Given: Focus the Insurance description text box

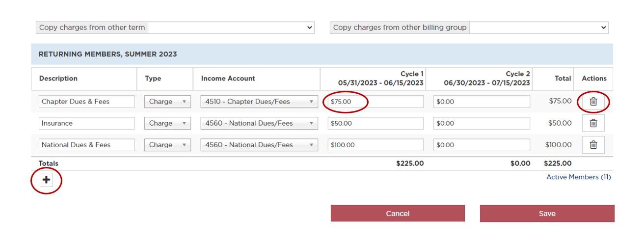Looking at the screenshot, I should [x=86, y=123].
